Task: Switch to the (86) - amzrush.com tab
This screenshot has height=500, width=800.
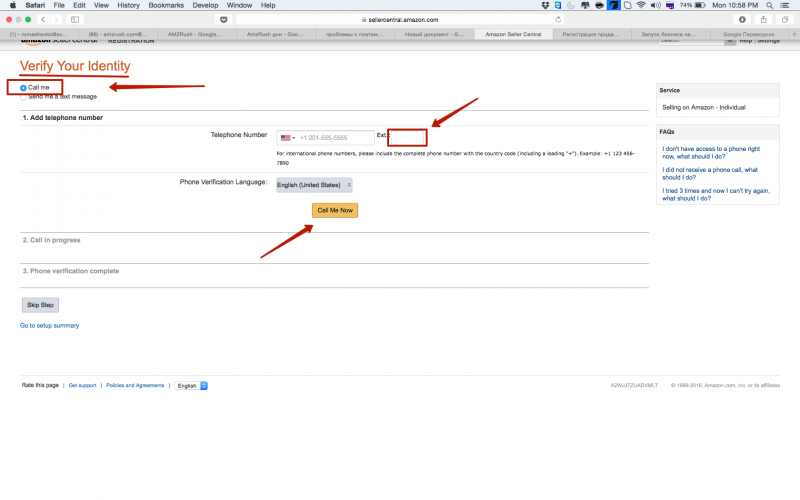Action: pyautogui.click(x=118, y=34)
